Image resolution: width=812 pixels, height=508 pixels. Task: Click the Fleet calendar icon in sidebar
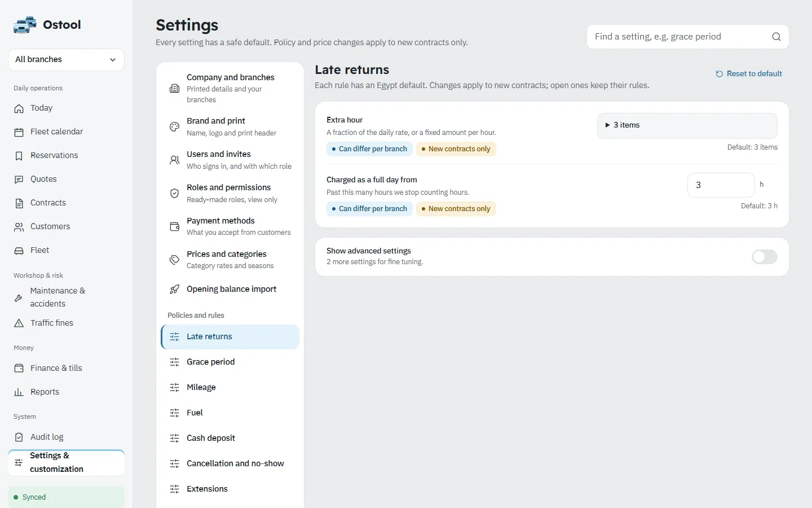coord(19,132)
